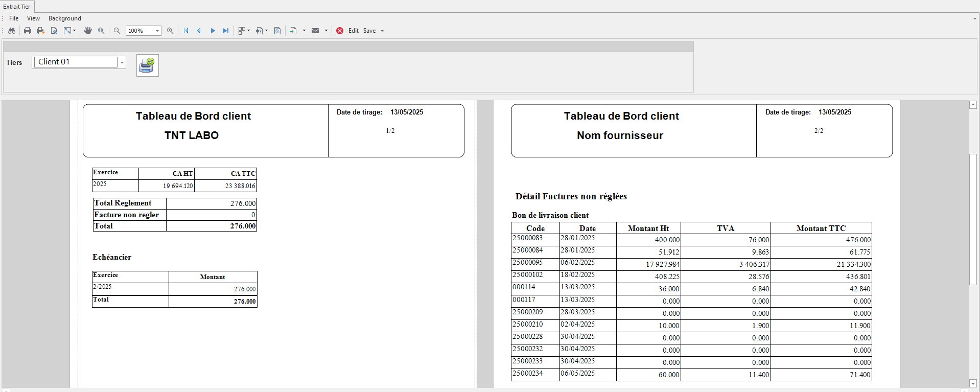
Task: Open the File menu
Action: [x=14, y=18]
